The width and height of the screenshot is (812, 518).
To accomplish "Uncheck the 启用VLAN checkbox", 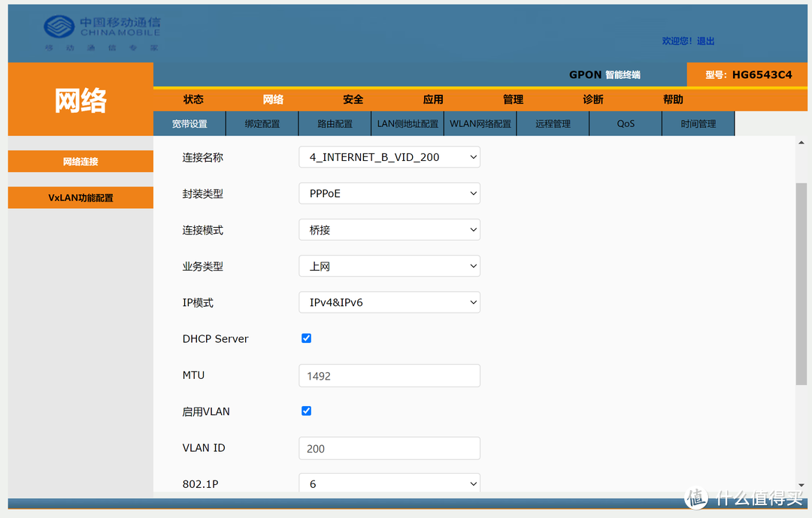I will point(306,410).
